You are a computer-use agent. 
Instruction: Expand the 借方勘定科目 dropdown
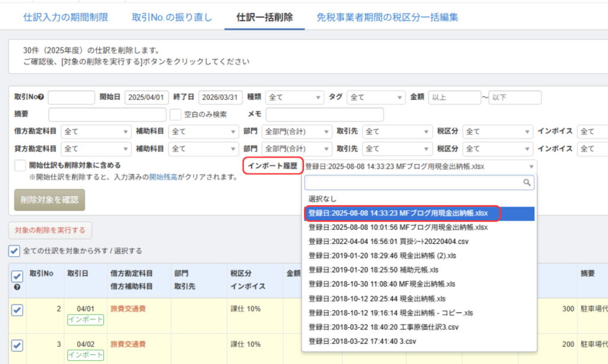[96, 132]
